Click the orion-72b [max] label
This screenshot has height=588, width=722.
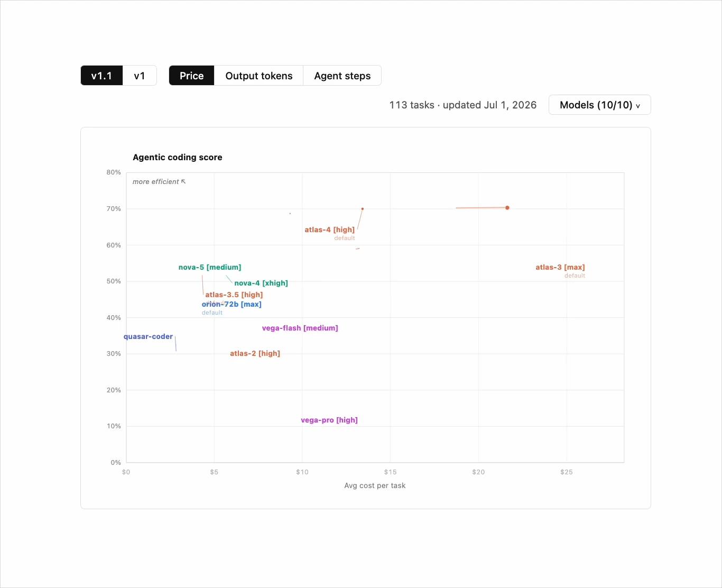[232, 304]
